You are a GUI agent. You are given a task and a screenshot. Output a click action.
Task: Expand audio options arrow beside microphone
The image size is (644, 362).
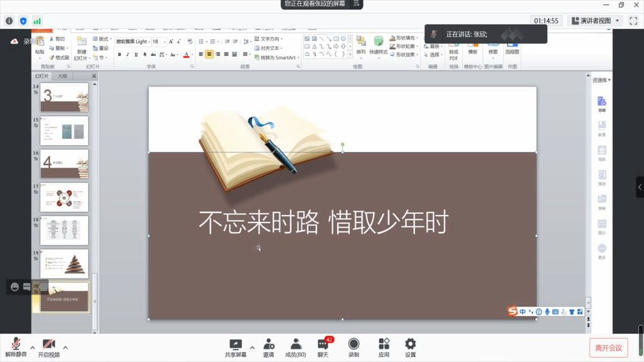(x=32, y=347)
